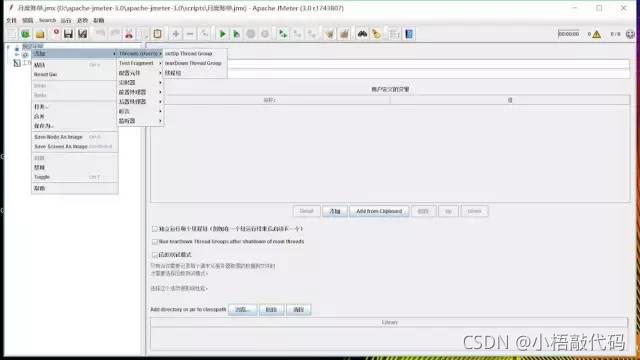This screenshot has width=640, height=360.
Task: Expand the Test Fragment submenu
Action: tap(140, 63)
